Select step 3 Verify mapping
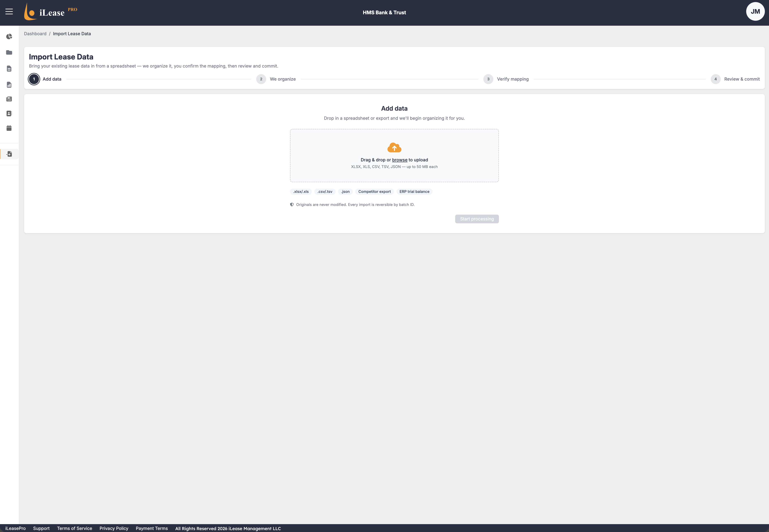The width and height of the screenshot is (769, 532). click(x=506, y=79)
